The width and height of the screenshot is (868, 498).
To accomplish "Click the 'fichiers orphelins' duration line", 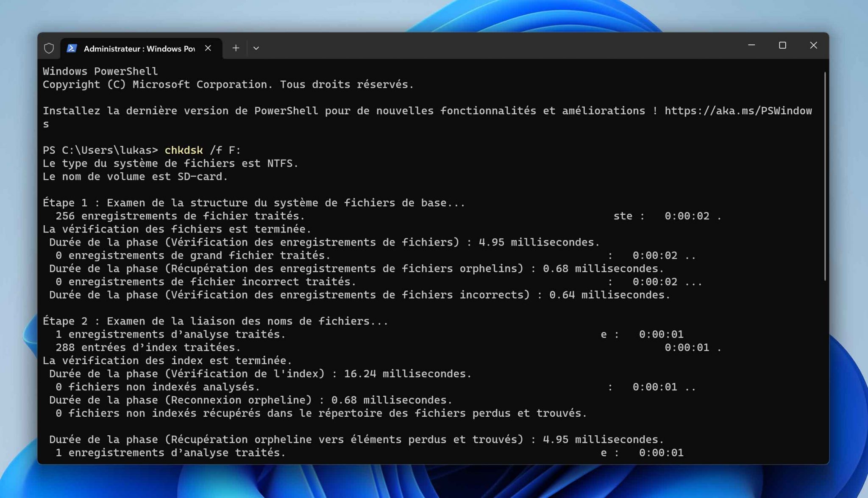I will (x=356, y=268).
